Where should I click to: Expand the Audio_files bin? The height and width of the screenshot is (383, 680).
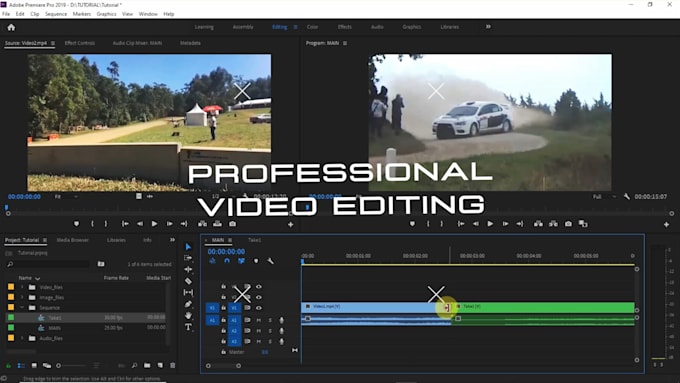23,338
